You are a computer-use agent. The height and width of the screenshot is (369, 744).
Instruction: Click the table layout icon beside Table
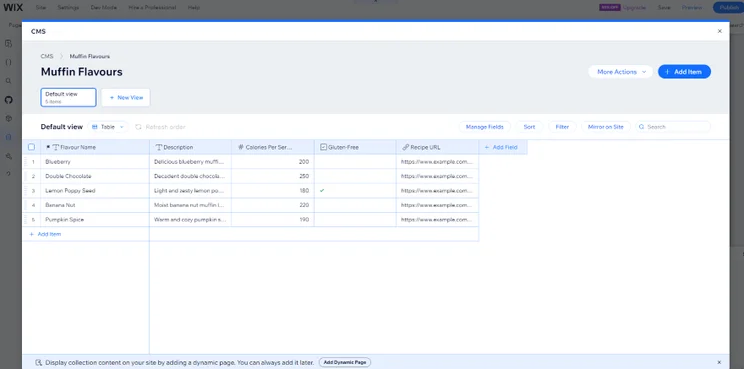pos(94,127)
